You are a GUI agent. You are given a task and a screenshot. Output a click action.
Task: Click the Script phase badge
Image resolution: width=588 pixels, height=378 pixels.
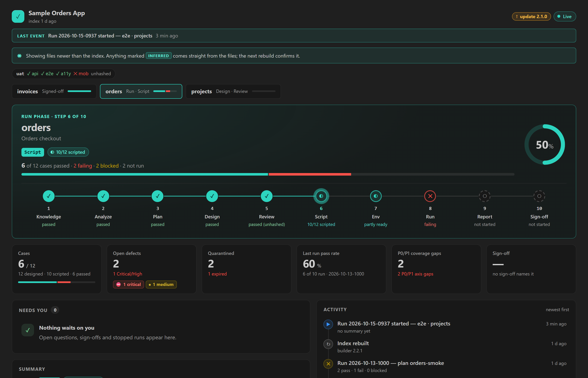tap(33, 152)
